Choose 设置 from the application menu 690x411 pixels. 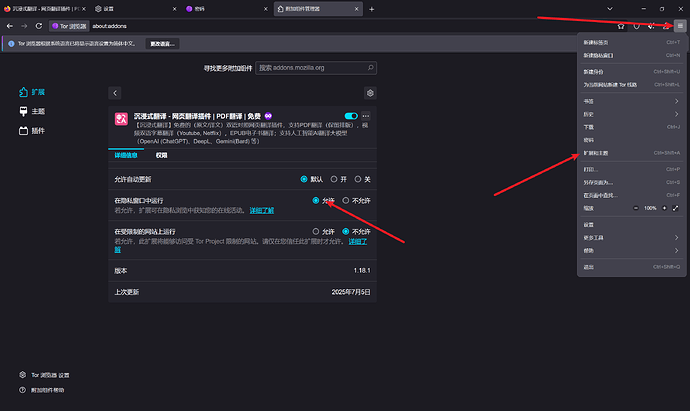[x=631, y=224]
